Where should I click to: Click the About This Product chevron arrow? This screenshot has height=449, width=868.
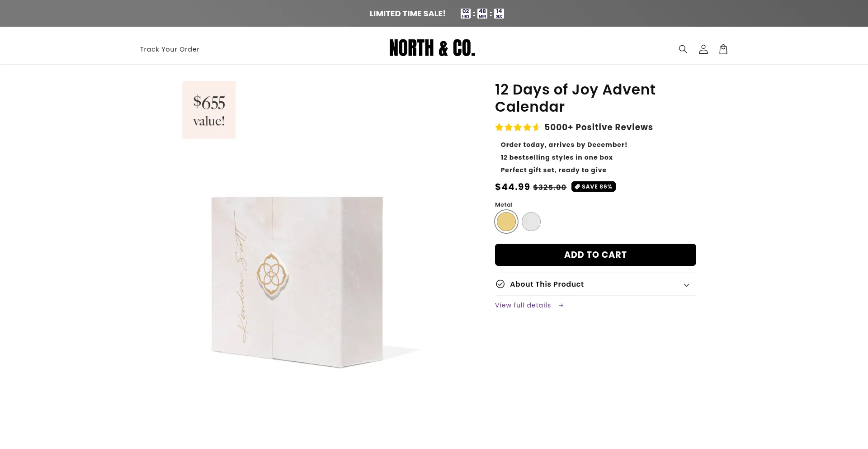tap(686, 285)
